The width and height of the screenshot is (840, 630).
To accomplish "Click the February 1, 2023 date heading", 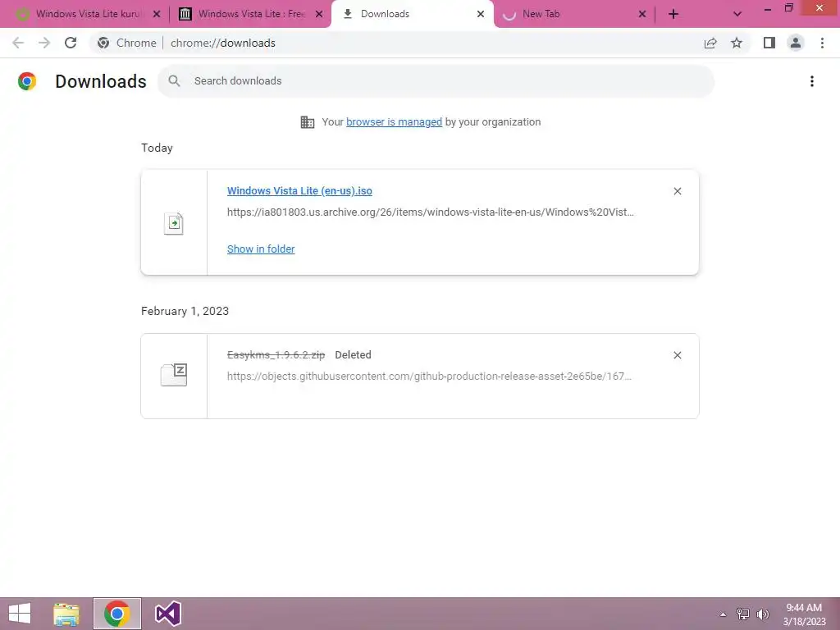I will pyautogui.click(x=185, y=311).
